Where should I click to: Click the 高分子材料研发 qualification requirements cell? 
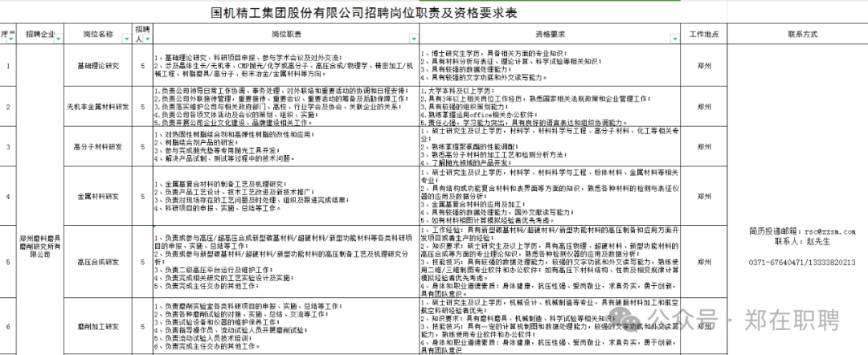coord(550,147)
